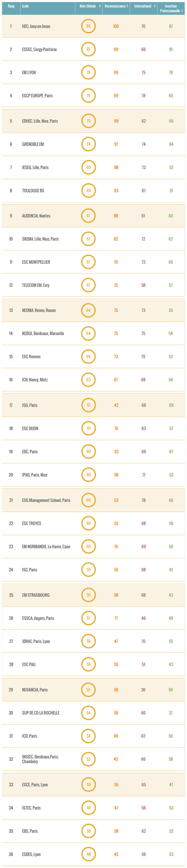Toggle sort on International column arrows
Screen dimensions: 187x868
[155, 6]
